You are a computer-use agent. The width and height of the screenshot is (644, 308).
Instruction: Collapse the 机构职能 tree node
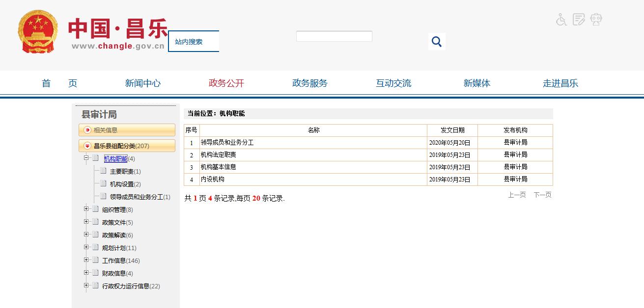pyautogui.click(x=86, y=158)
